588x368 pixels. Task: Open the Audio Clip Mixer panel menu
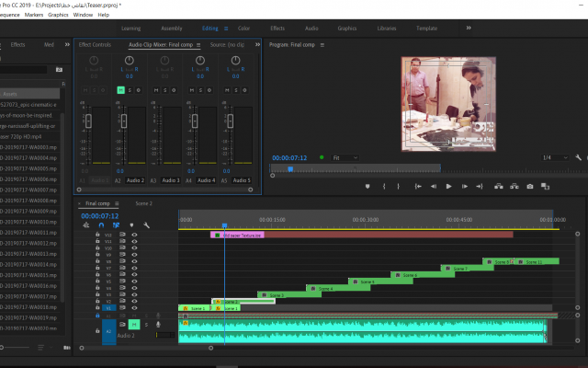[198, 45]
